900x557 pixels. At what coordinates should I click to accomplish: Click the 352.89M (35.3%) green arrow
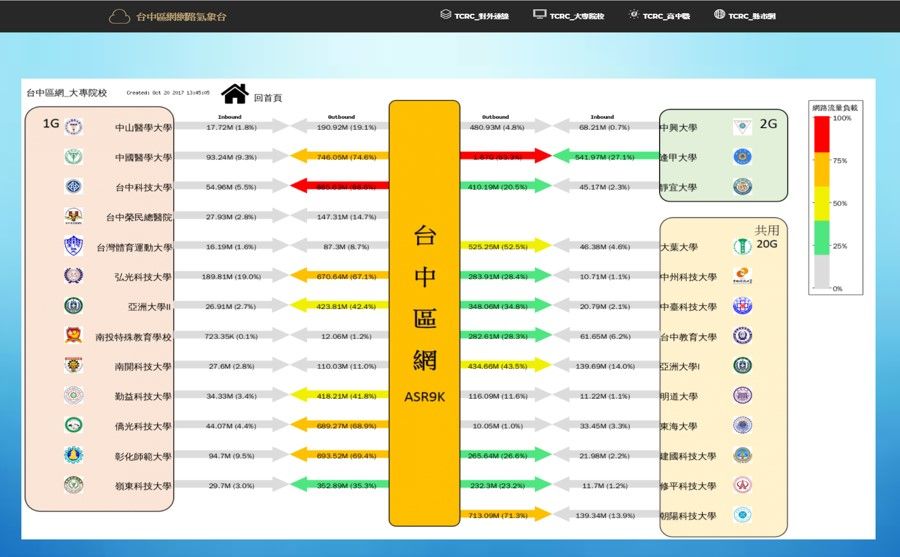340,485
